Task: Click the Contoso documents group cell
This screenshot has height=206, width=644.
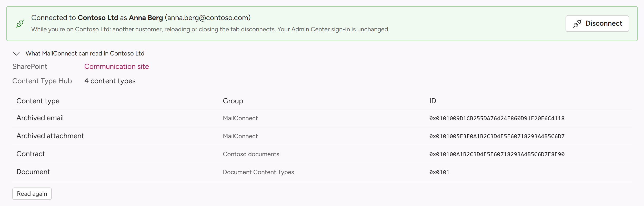Action: click(251, 154)
